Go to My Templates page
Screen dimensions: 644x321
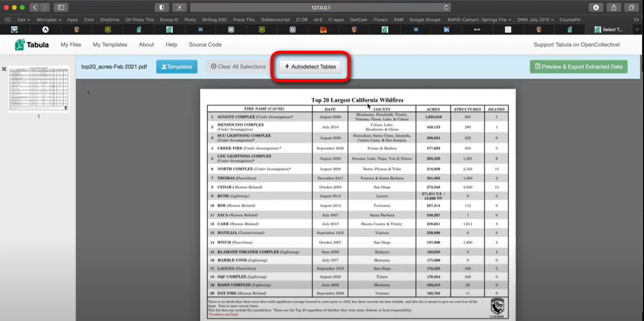point(110,45)
